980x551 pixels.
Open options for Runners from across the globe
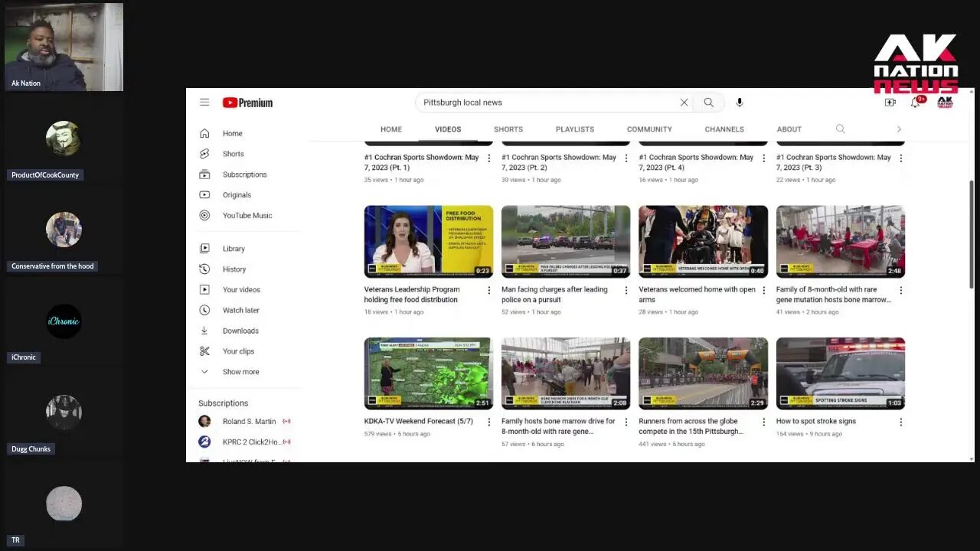click(763, 422)
